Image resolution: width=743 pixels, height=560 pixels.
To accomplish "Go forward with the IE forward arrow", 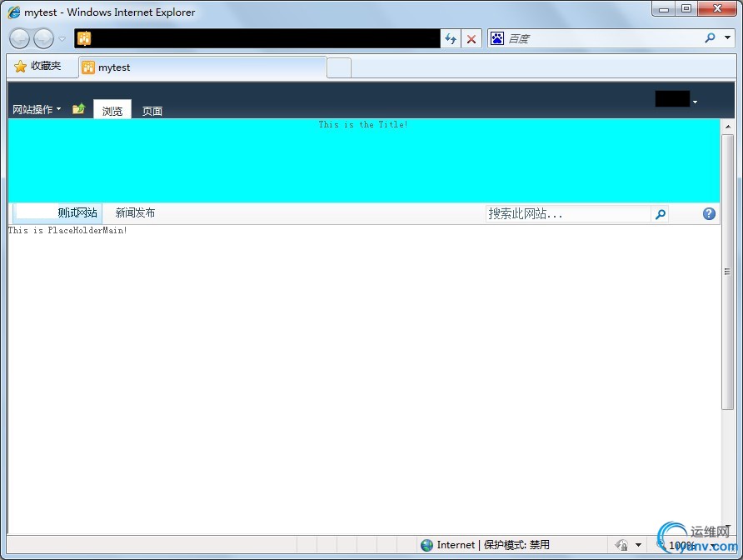I will click(x=44, y=38).
